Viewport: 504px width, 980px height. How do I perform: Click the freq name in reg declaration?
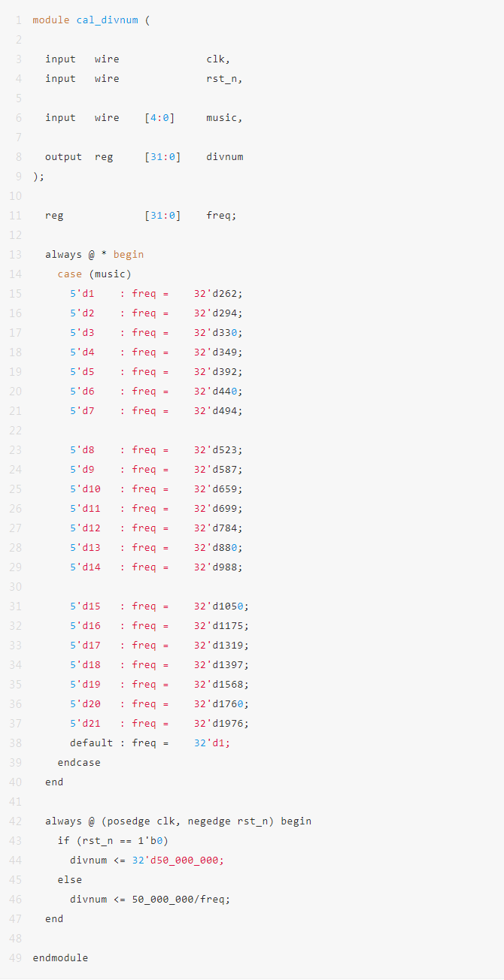221,216
